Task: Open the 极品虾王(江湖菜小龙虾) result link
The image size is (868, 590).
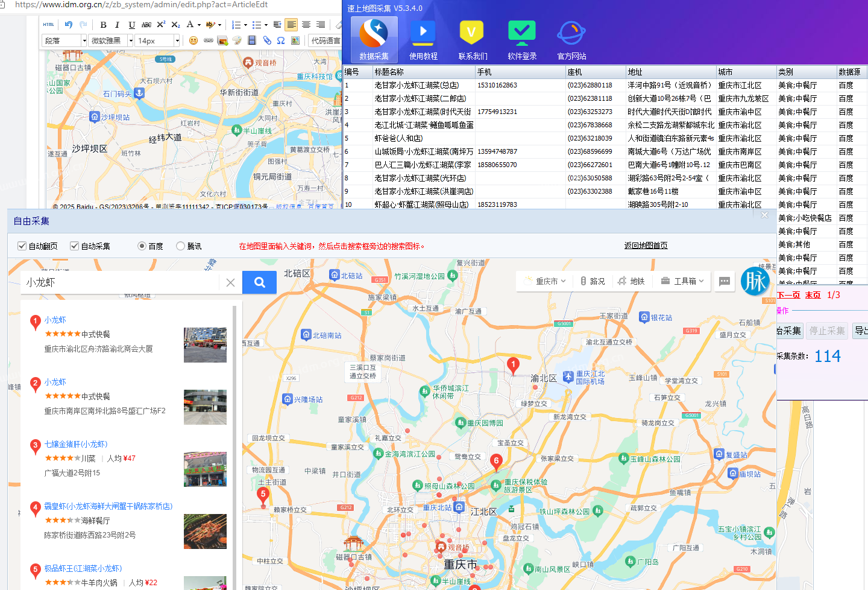Action: pyautogui.click(x=83, y=568)
